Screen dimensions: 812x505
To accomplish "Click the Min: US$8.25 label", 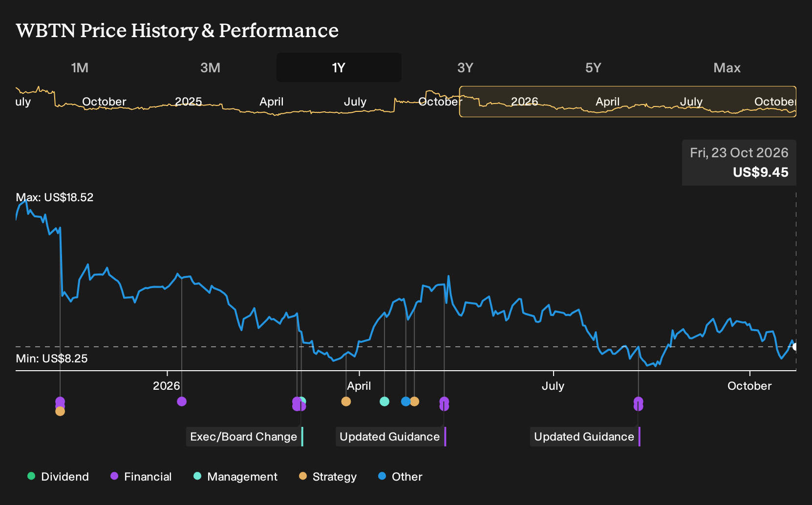I will pos(52,358).
